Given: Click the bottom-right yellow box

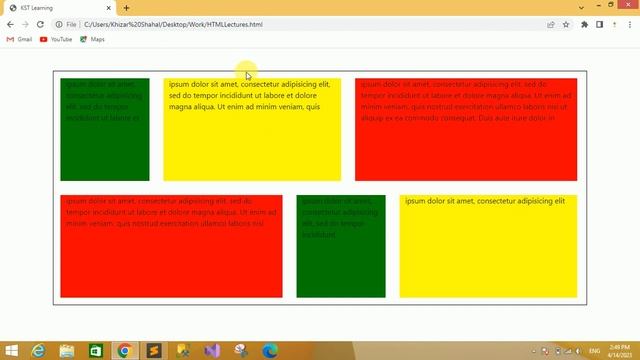Looking at the screenshot, I should point(489,246).
